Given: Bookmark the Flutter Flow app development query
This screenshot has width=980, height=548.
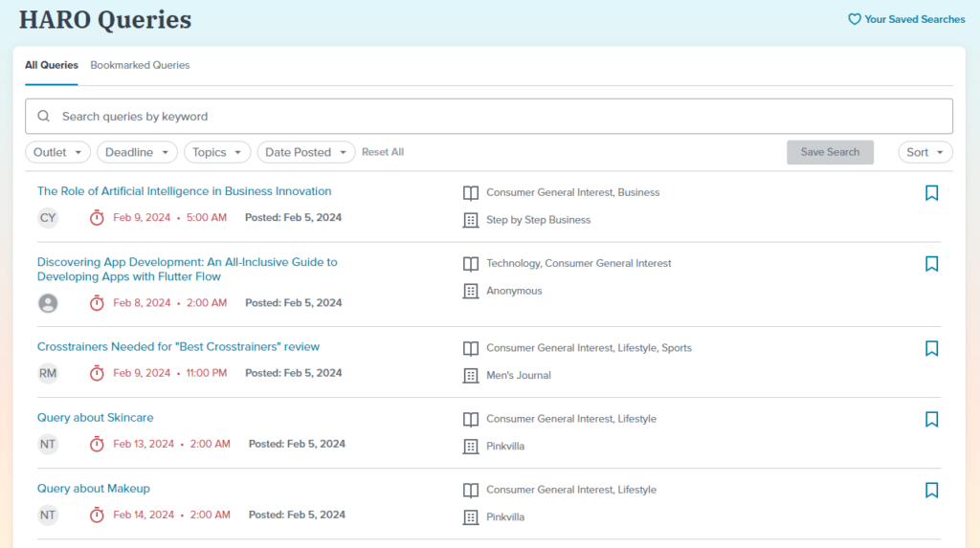Looking at the screenshot, I should [931, 264].
